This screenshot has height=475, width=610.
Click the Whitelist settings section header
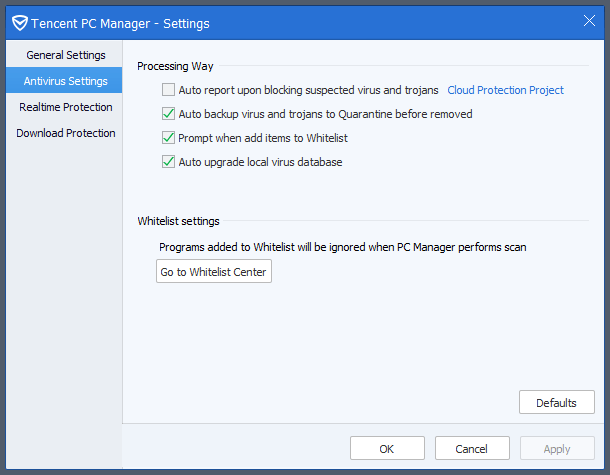[178, 221]
